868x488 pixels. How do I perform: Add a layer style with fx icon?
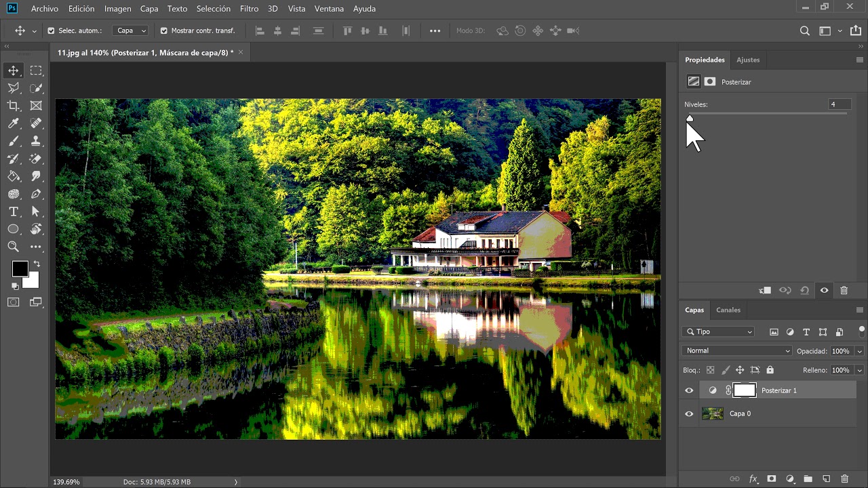[753, 479]
